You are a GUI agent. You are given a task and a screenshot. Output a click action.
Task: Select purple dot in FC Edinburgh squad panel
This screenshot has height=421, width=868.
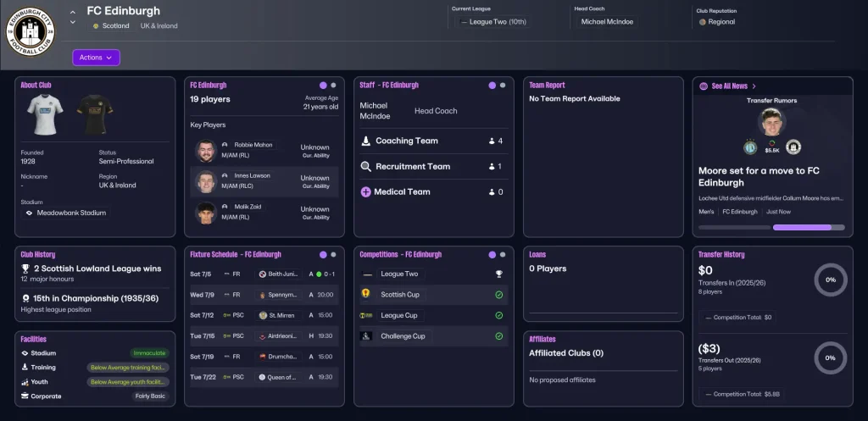pyautogui.click(x=323, y=86)
